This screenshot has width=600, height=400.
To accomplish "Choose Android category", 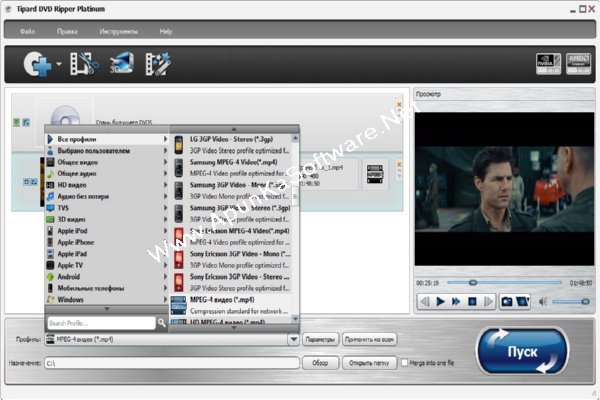I will tap(107, 277).
